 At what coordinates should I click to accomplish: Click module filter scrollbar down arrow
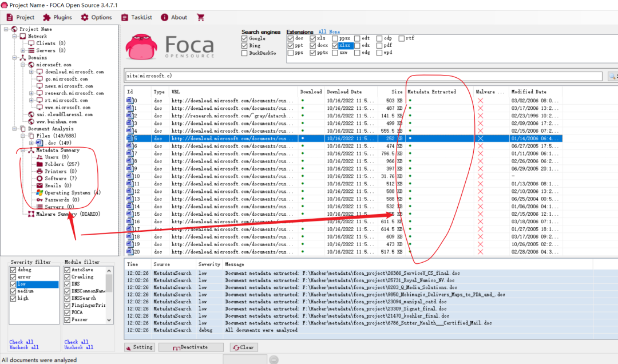click(109, 321)
